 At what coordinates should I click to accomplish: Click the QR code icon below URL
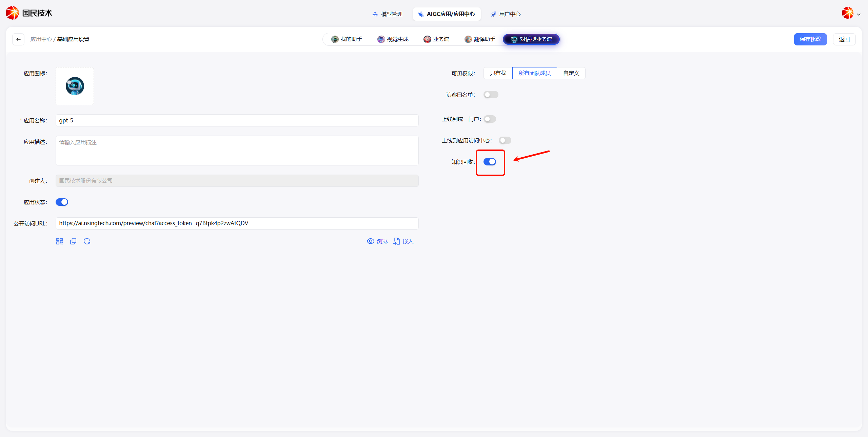pyautogui.click(x=59, y=241)
